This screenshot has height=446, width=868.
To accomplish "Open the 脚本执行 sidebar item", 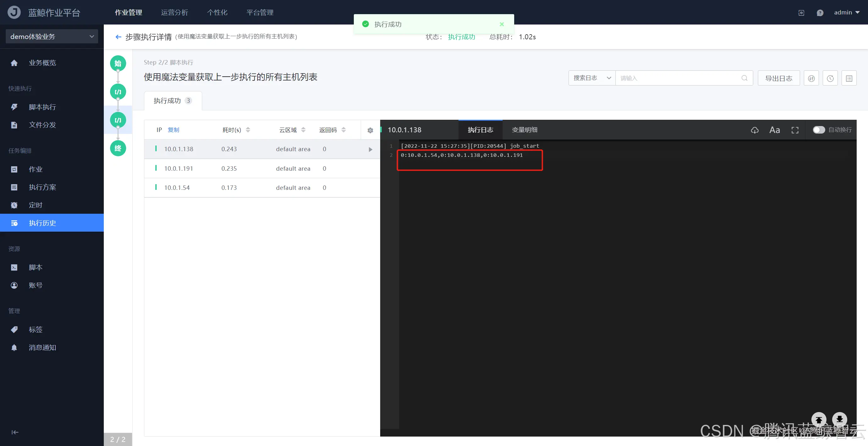I will click(x=42, y=107).
